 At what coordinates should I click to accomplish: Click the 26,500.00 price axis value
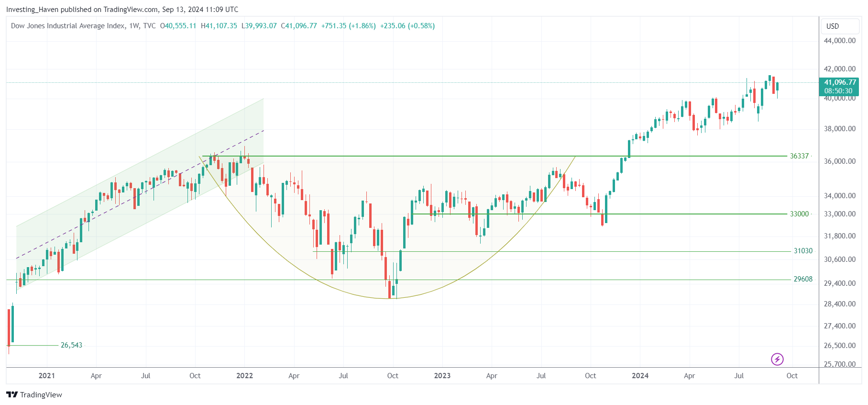(840, 346)
